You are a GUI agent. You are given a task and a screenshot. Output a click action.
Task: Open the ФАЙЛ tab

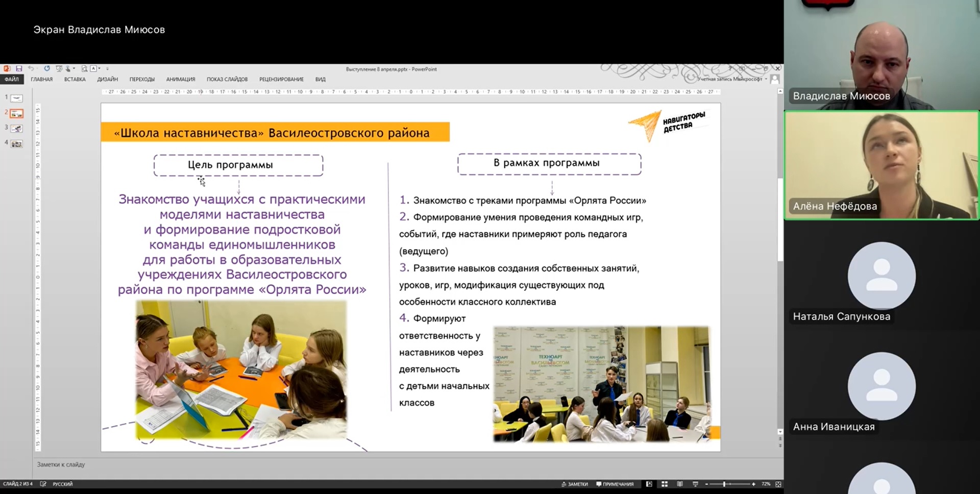coord(11,79)
